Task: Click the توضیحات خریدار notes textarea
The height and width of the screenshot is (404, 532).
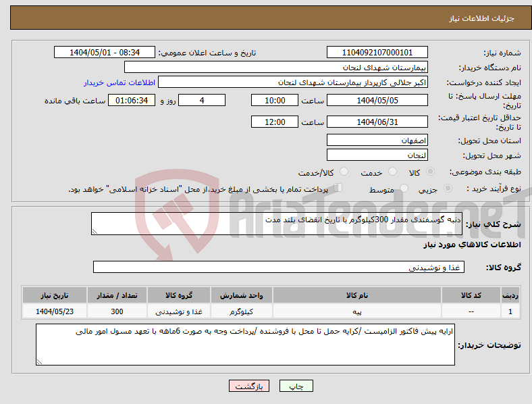Action: click(245, 345)
